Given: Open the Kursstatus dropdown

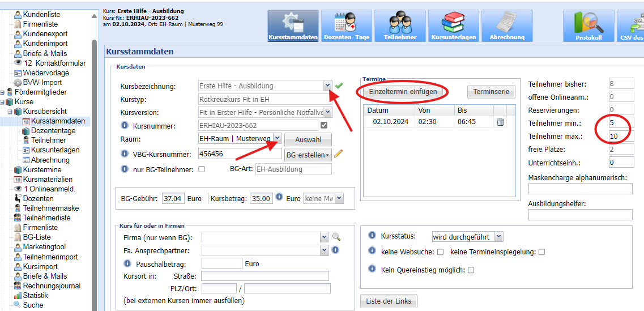Looking at the screenshot, I should coord(498,236).
